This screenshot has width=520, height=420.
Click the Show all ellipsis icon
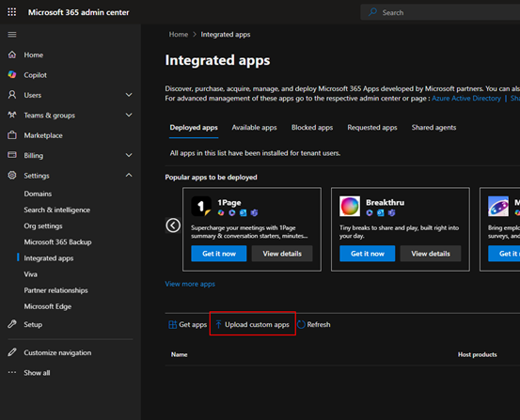[12, 372]
